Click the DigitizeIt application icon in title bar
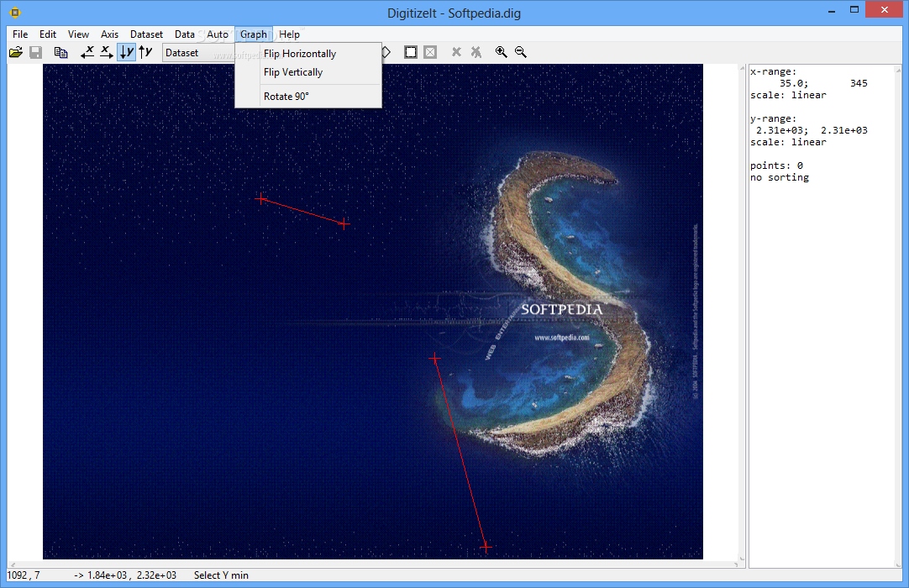The width and height of the screenshot is (909, 588). click(15, 12)
